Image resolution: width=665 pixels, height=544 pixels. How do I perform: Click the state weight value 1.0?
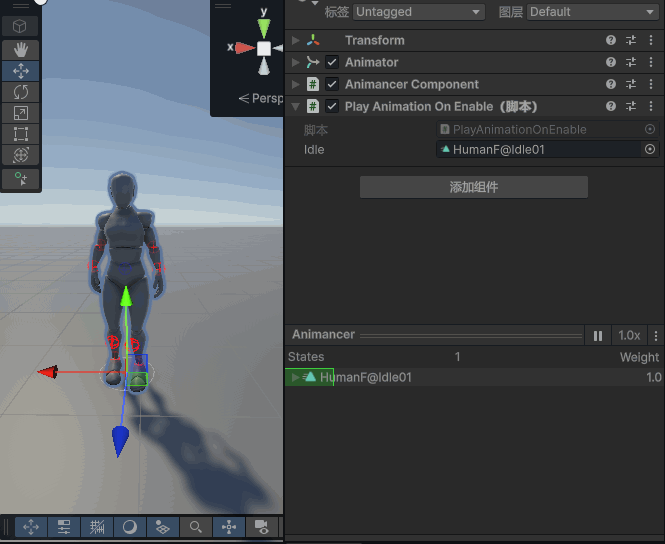[654, 377]
